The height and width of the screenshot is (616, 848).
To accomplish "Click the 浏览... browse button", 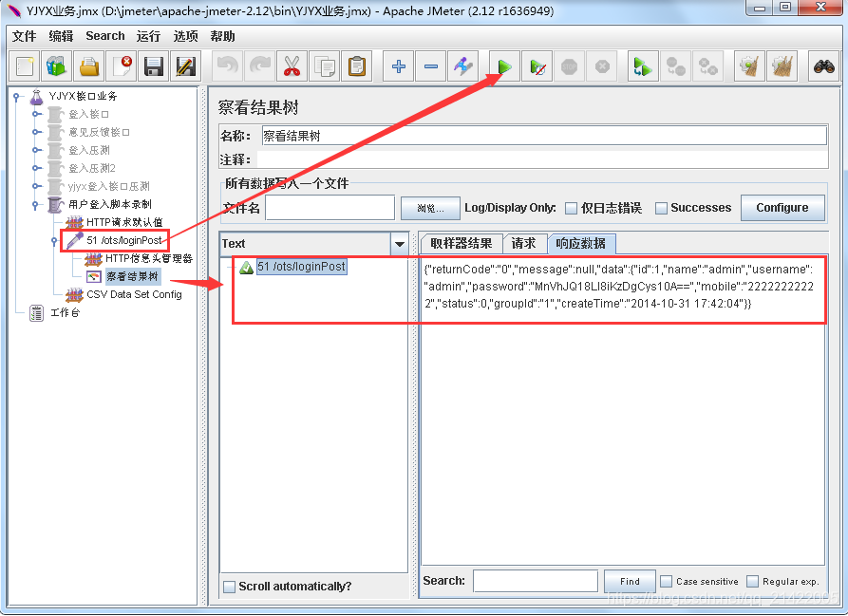I will (x=430, y=208).
